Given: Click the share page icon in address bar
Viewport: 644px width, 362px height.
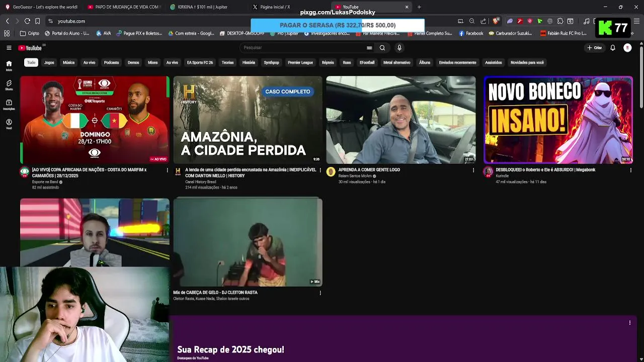Looking at the screenshot, I should click(x=484, y=21).
